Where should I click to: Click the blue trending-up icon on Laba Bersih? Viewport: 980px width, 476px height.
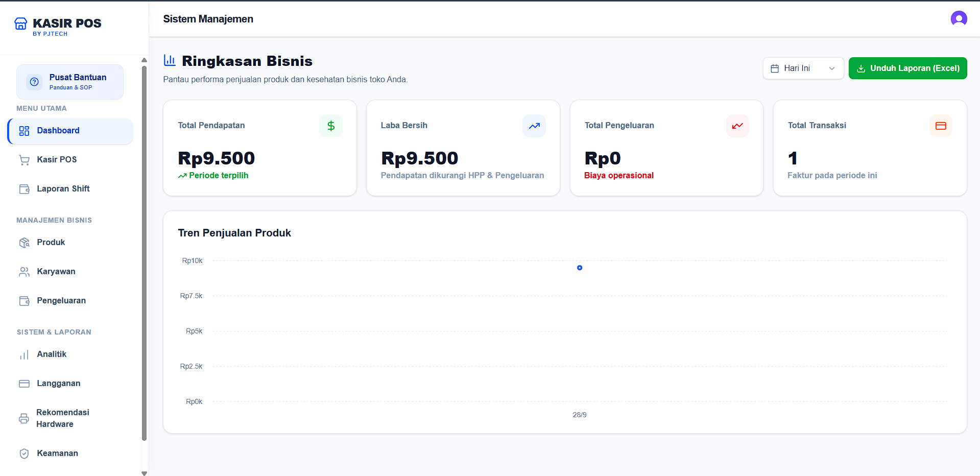pyautogui.click(x=534, y=126)
